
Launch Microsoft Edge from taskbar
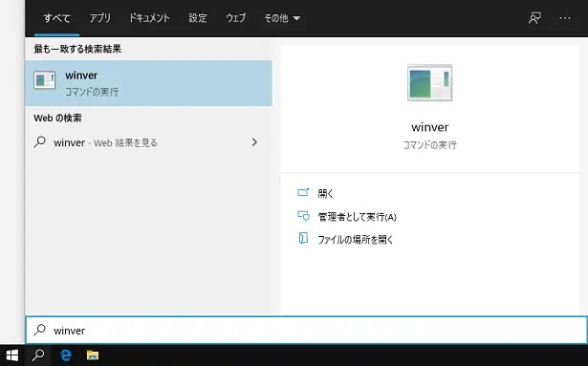(x=66, y=355)
